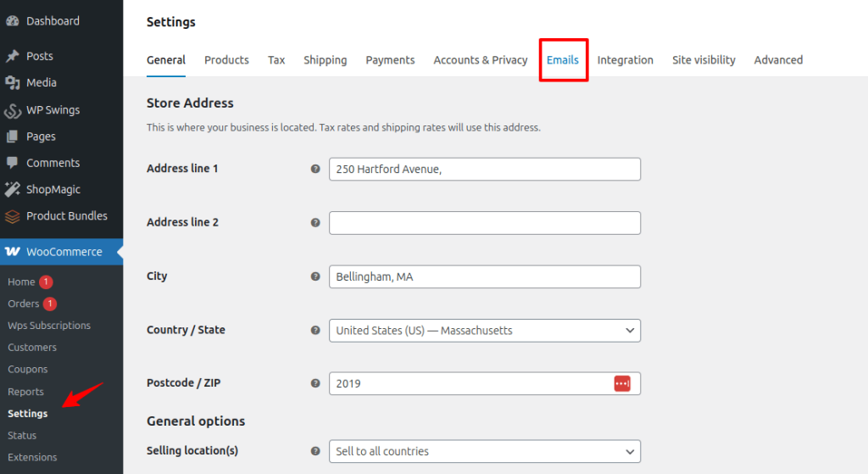Open the Country / State dropdown
Viewport: 868px width, 474px height.
(484, 331)
